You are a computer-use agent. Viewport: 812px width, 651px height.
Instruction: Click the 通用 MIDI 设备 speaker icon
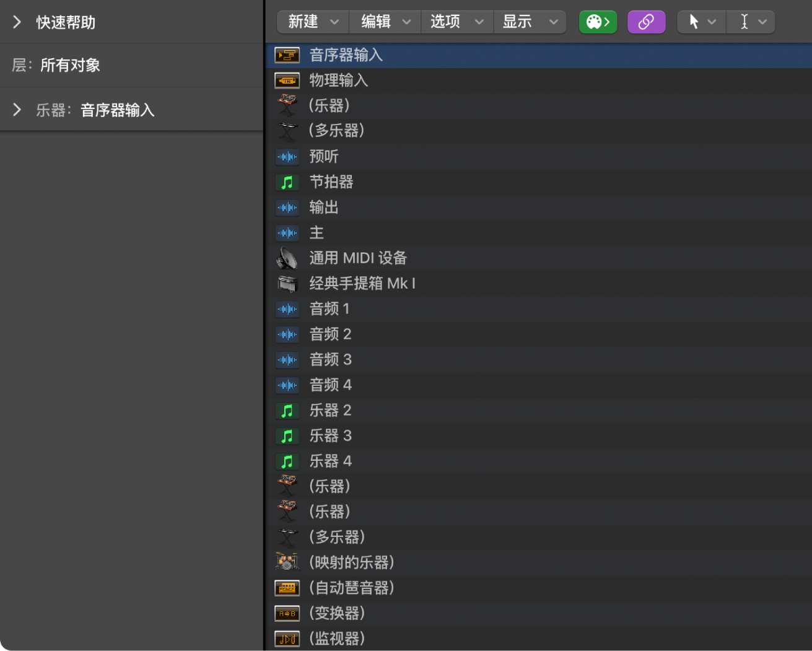point(287,258)
